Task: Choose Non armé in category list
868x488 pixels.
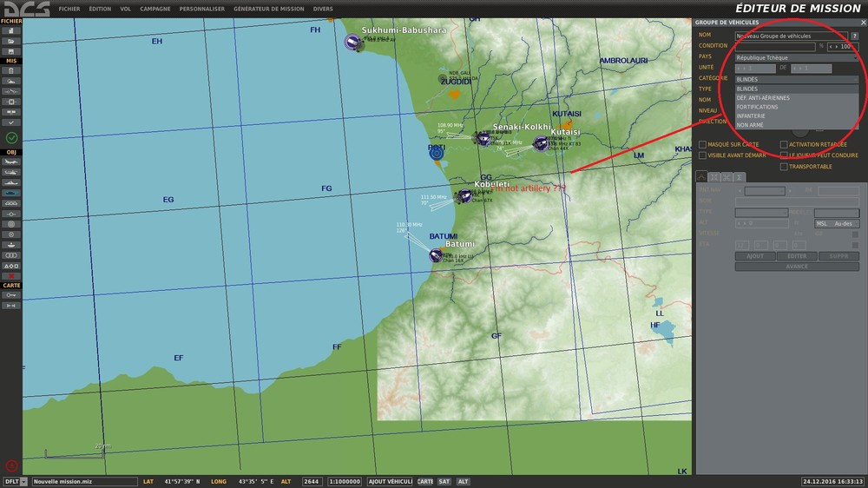Action: click(x=797, y=125)
